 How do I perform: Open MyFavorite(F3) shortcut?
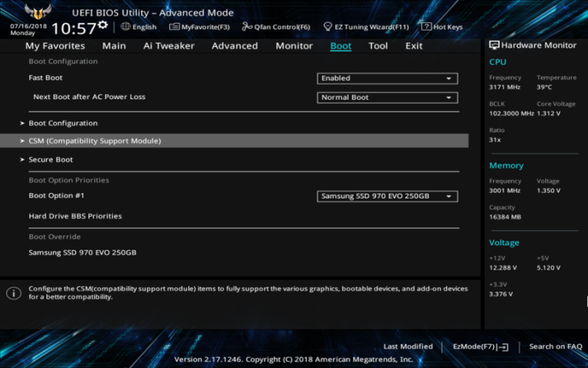coord(199,26)
